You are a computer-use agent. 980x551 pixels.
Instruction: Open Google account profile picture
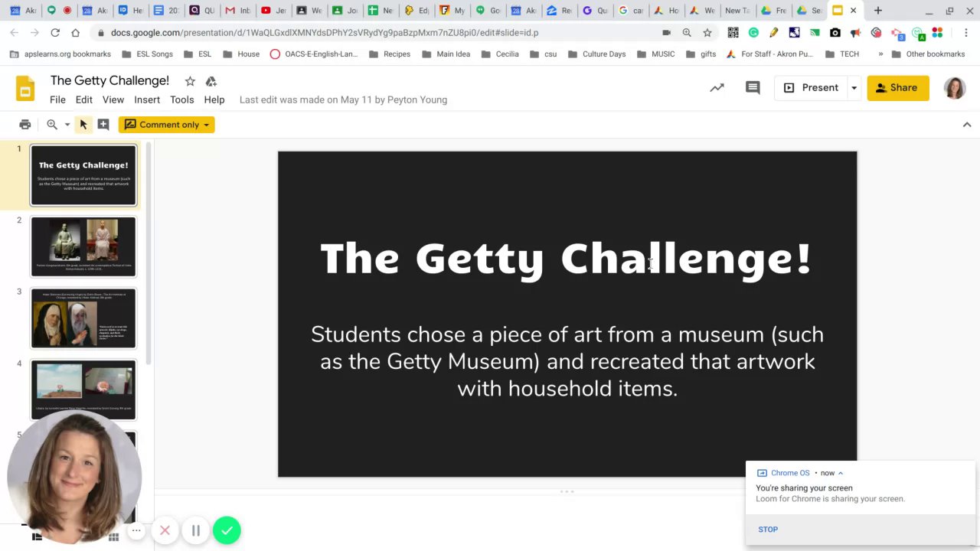coord(955,88)
